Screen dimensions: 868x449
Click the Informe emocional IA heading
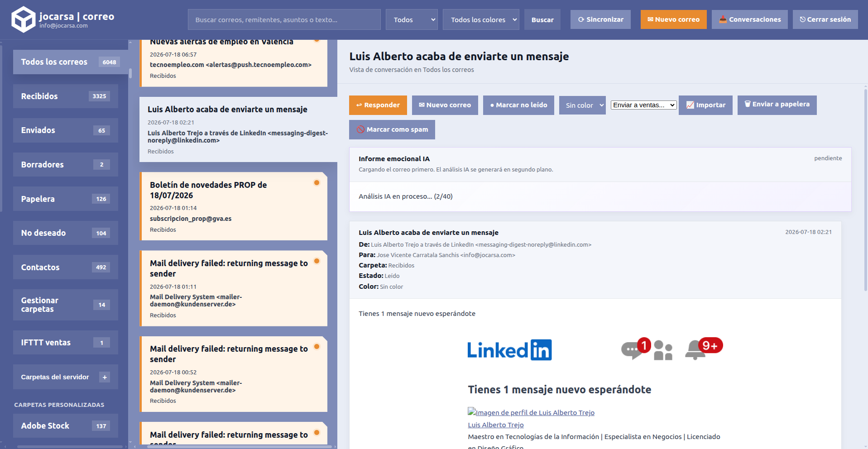pos(394,159)
